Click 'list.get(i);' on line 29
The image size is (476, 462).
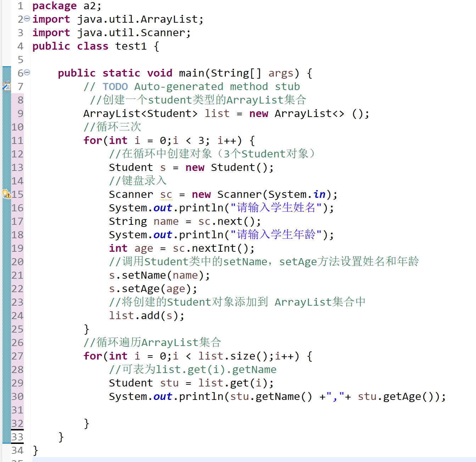tap(236, 383)
